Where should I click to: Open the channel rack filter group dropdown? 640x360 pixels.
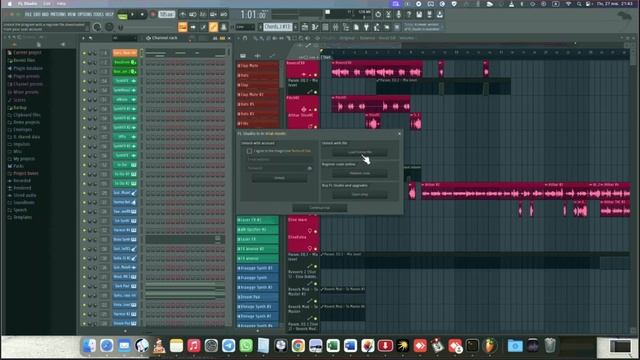[124, 38]
